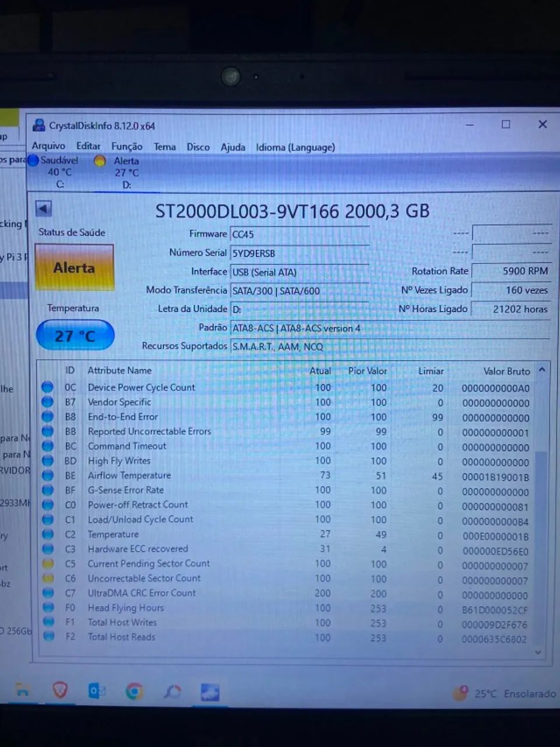The width and height of the screenshot is (560, 747).
Task: Click the status icon for Device Power Cycle Count
Action: [48, 387]
